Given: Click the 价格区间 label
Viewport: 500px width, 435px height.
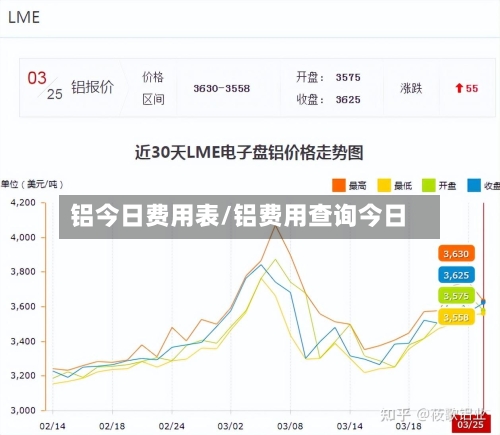Looking at the screenshot, I should 153,88.
